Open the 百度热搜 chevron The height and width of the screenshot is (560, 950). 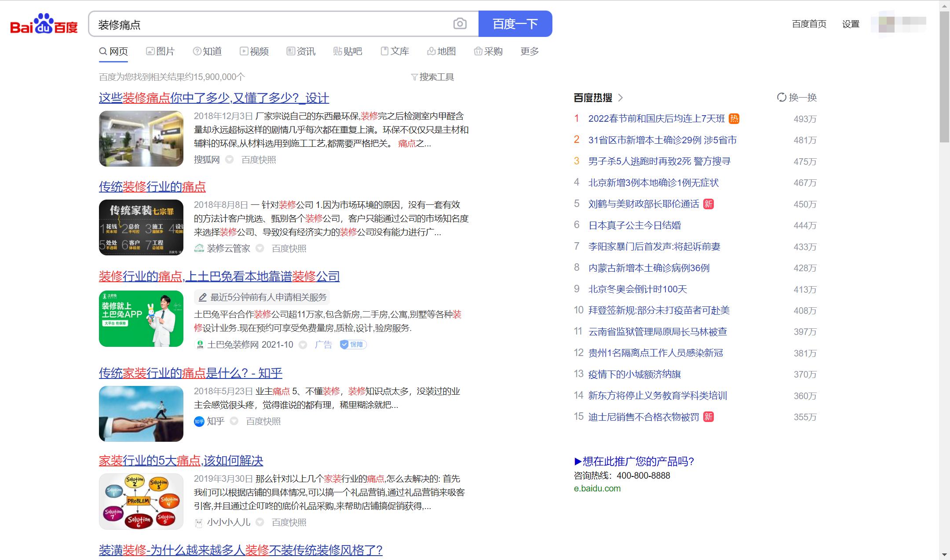tap(620, 98)
